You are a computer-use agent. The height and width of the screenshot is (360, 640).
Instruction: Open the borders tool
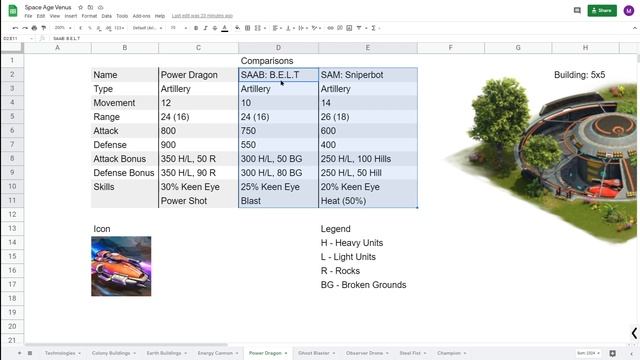click(247, 28)
